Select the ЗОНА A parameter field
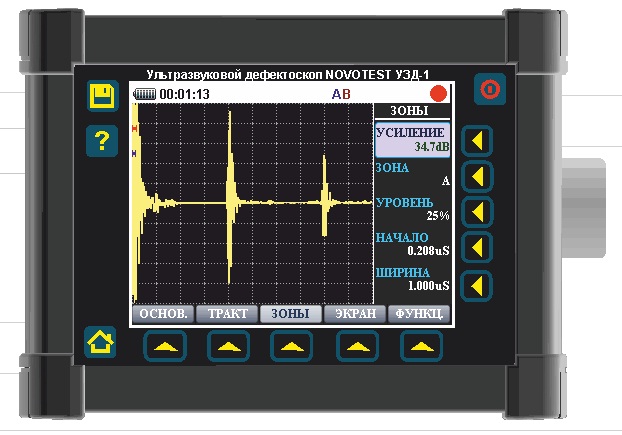622x435 pixels. pos(413,174)
